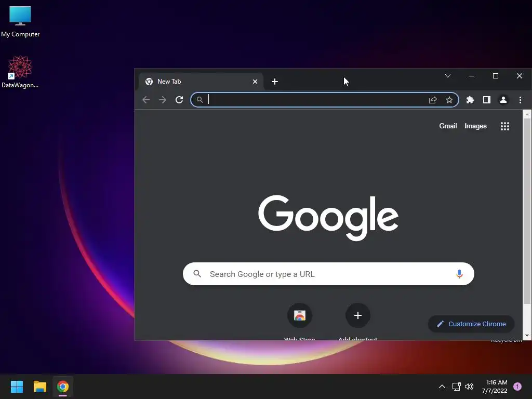Open the Chrome profile avatar

tap(503, 100)
